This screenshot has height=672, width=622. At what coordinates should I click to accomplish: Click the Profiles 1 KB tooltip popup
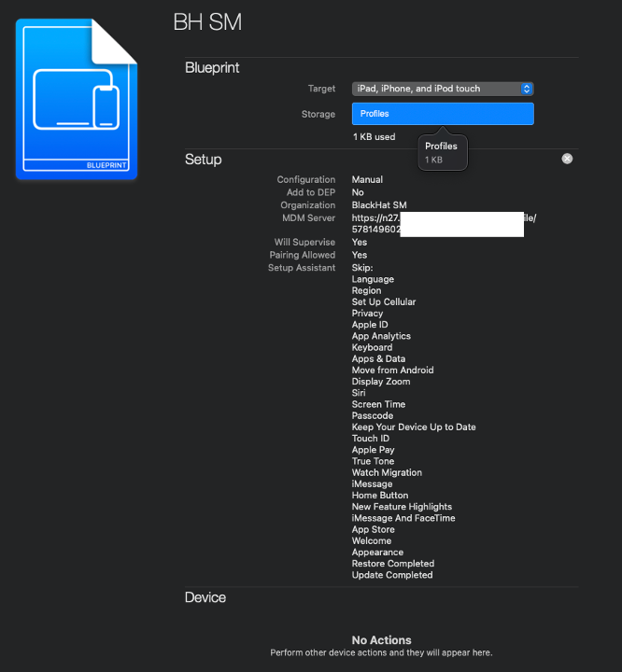pyautogui.click(x=442, y=153)
